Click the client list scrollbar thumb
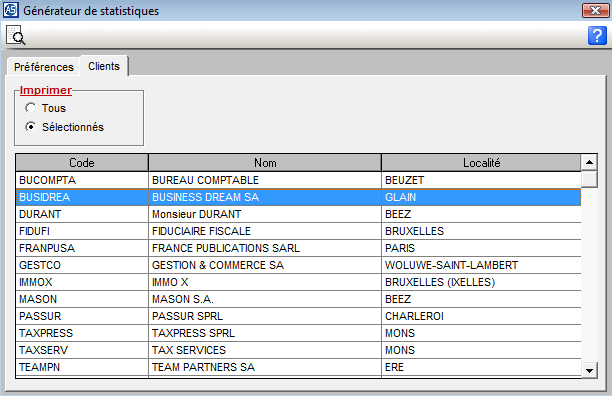 coord(589,179)
